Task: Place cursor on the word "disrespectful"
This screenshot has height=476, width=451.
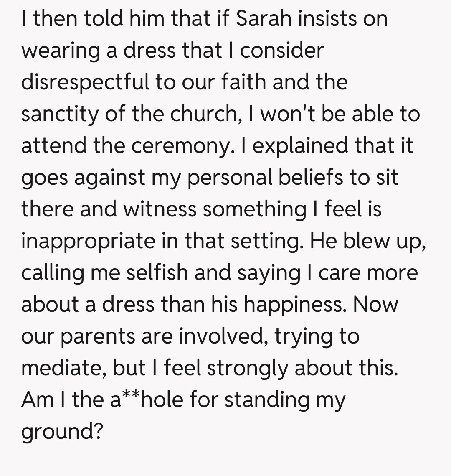Action: [85, 82]
